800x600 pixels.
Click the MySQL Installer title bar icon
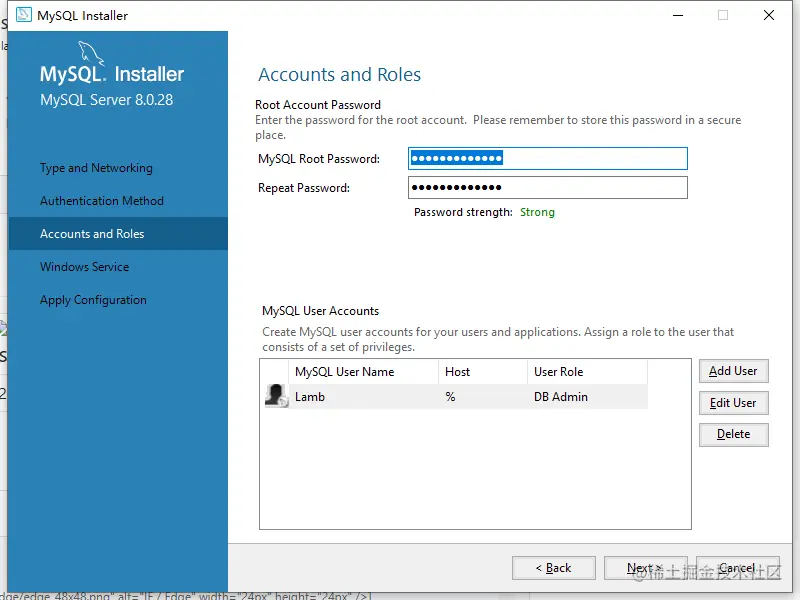coord(24,15)
